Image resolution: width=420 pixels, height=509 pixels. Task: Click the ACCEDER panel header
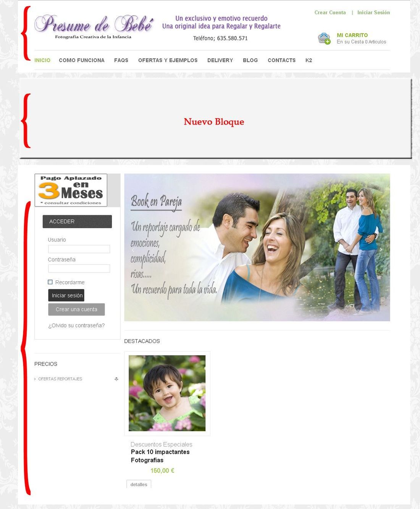pyautogui.click(x=77, y=222)
